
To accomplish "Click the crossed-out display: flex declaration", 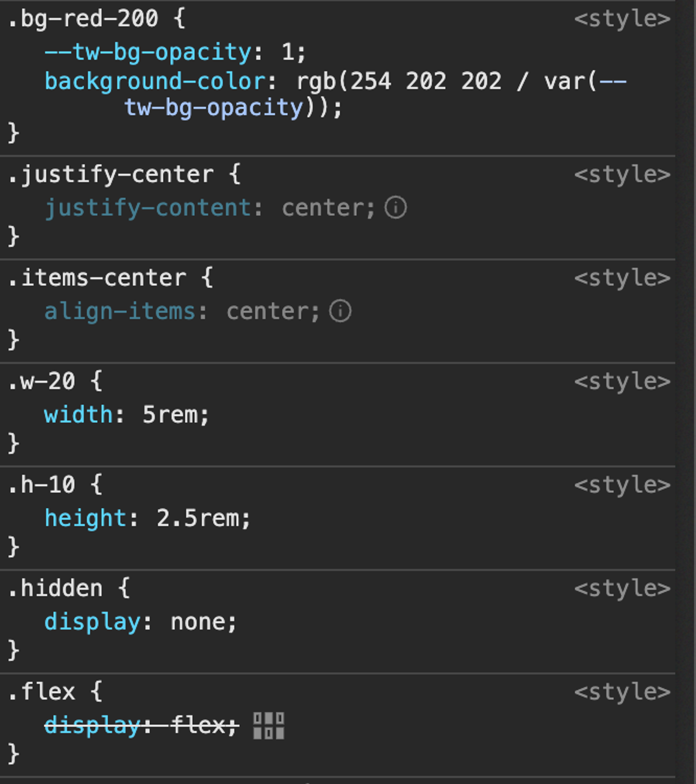I will (142, 726).
